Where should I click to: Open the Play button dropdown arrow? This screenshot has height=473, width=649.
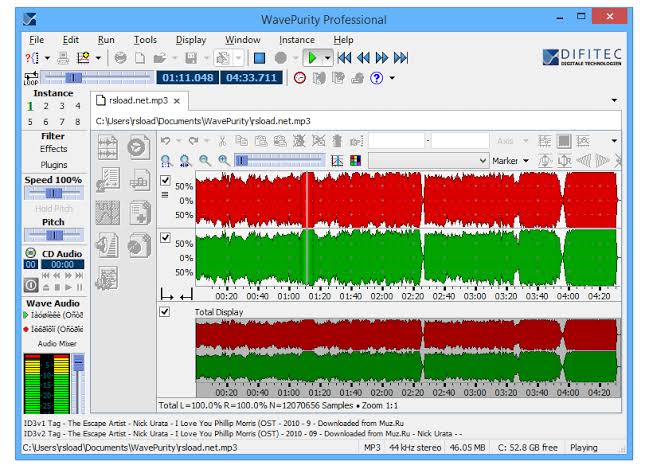point(327,58)
